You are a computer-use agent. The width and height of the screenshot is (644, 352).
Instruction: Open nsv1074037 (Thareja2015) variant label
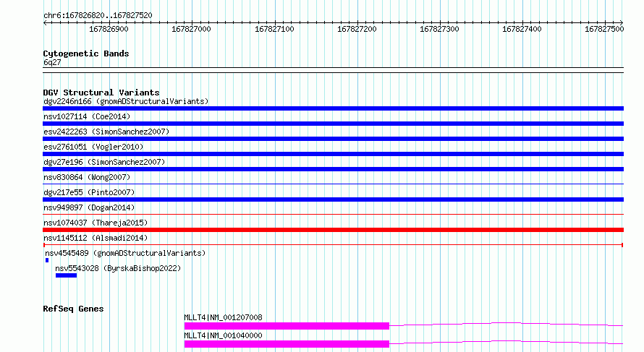coord(96,223)
